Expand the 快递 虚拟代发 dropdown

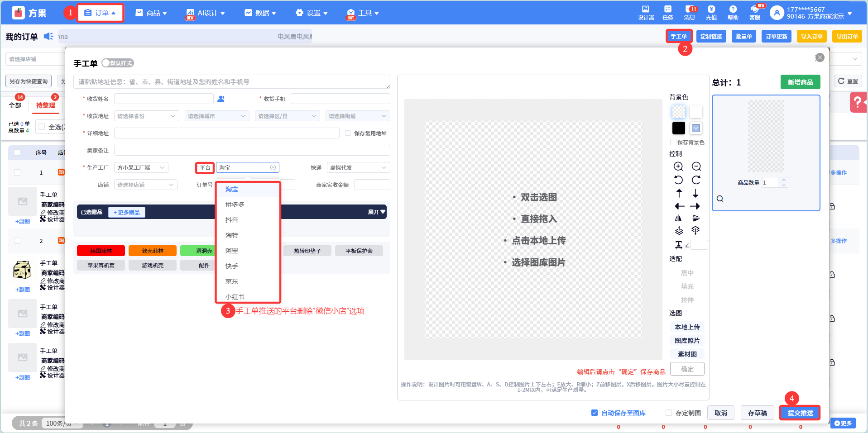point(358,168)
